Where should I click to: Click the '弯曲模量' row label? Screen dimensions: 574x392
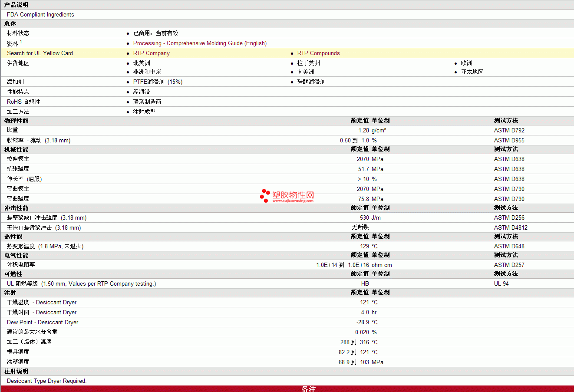point(18,189)
